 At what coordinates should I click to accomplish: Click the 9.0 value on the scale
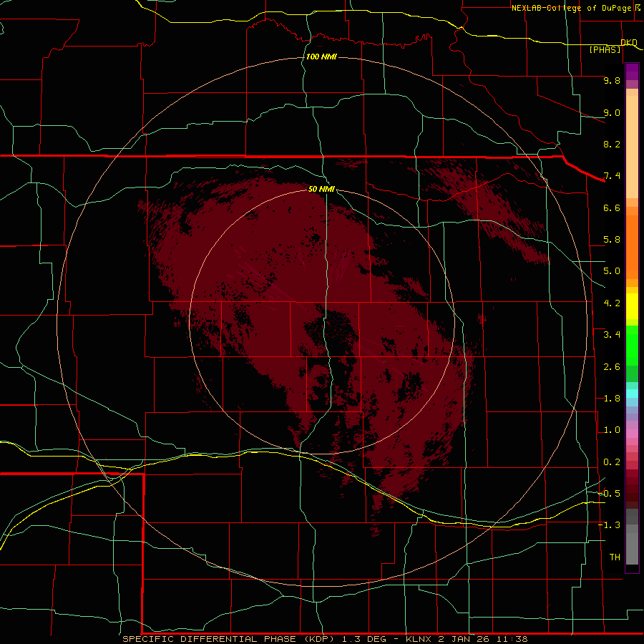click(612, 112)
